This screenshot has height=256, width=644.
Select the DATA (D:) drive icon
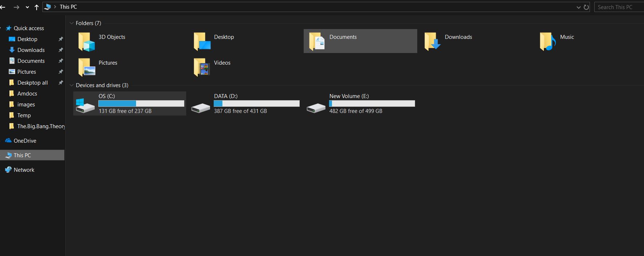coord(201,108)
